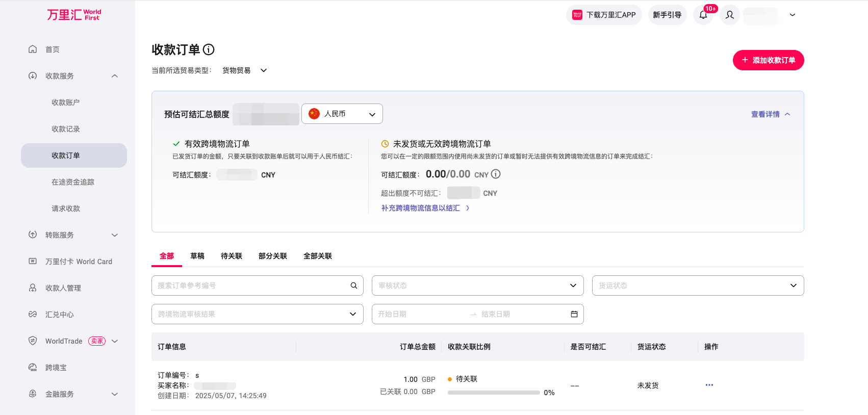Screen dimensions: 868x415
Task: Click the three-dot actions icon in order row
Action: point(709,385)
